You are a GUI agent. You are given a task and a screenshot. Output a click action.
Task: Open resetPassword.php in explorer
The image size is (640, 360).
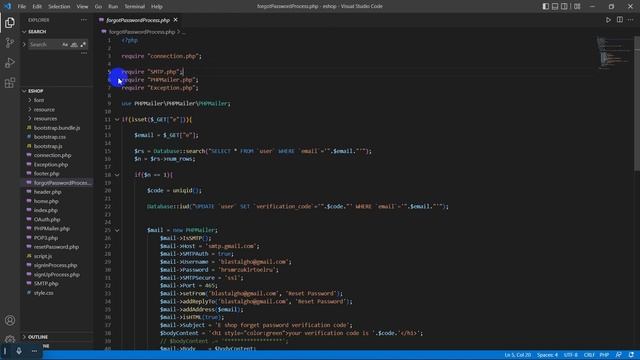click(56, 247)
